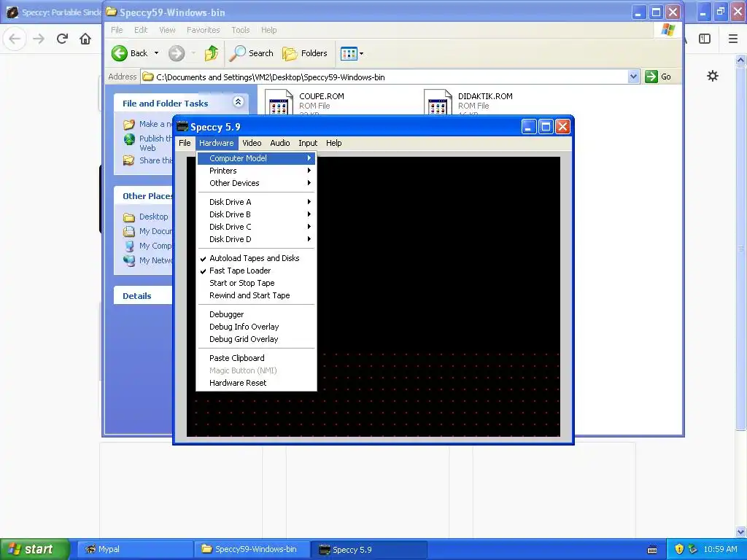Open the Printers submenu

(256, 171)
